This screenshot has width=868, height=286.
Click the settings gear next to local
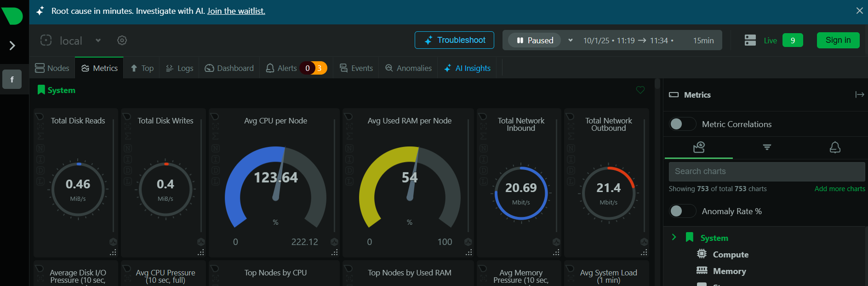[122, 41]
